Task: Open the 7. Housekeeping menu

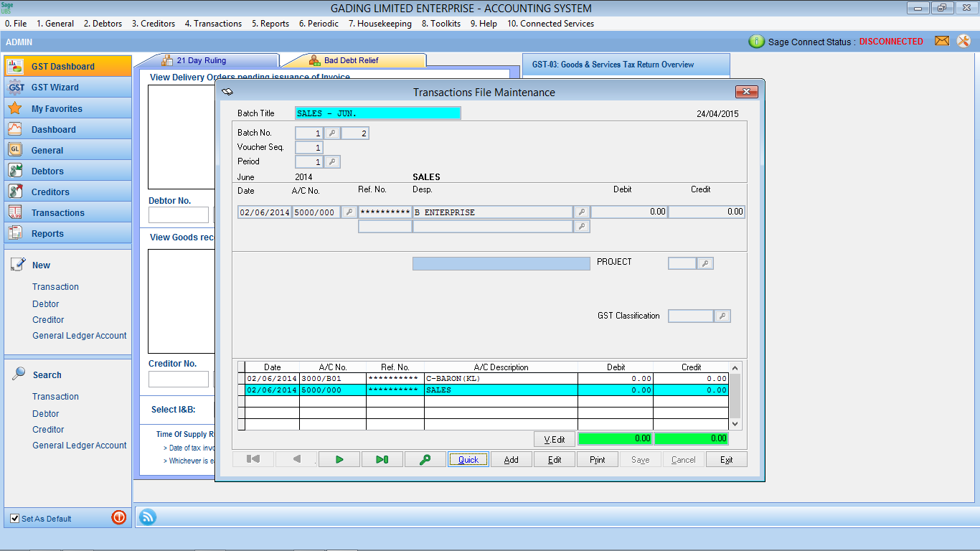Action: (x=380, y=24)
